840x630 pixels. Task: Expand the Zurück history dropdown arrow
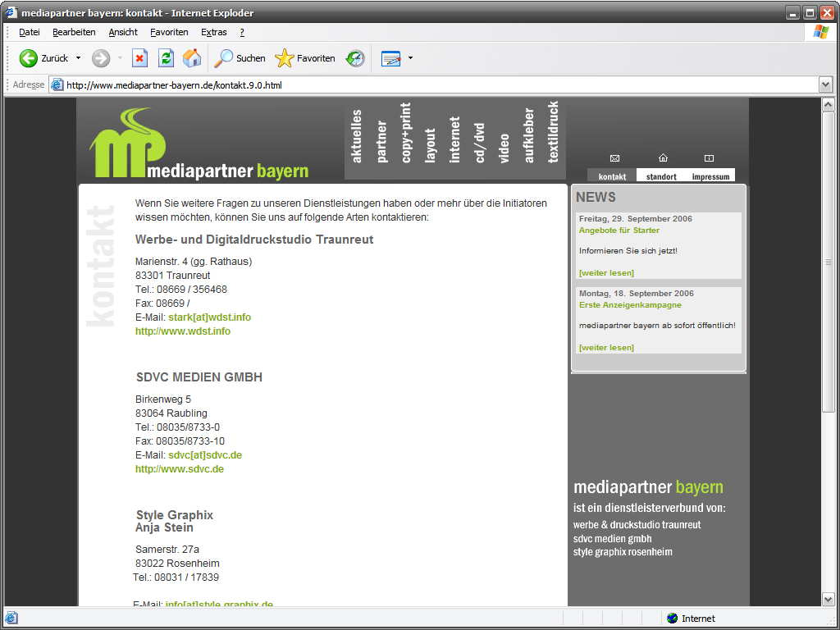click(78, 58)
